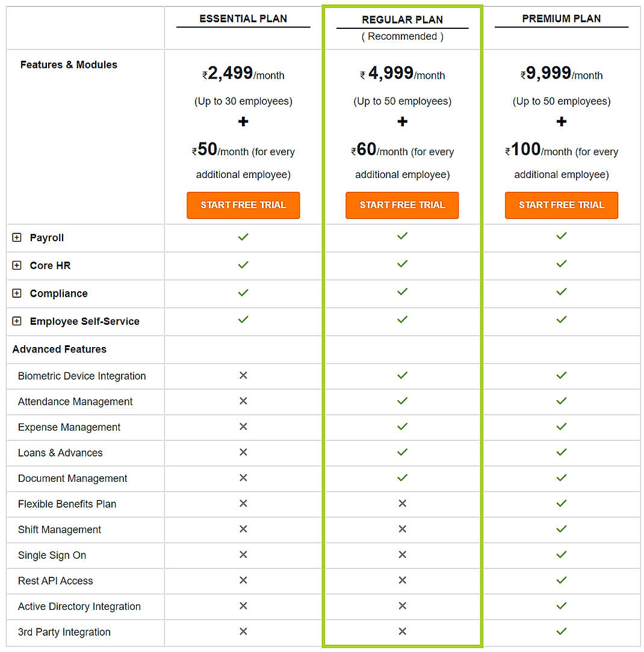Click the X for Biometric Device Integration under Essential
Screen dimensions: 644x652
(243, 375)
